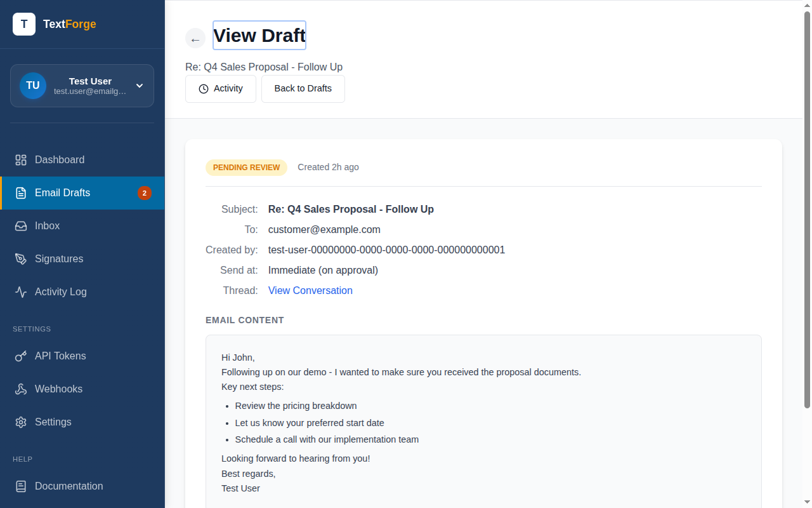Click the Email Drafts document icon

pos(21,193)
